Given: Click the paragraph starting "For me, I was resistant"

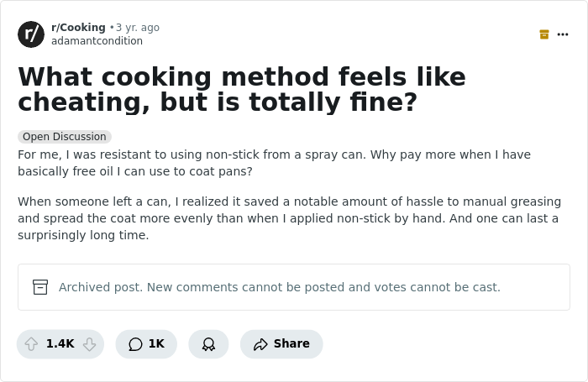Looking at the screenshot, I should [x=274, y=163].
